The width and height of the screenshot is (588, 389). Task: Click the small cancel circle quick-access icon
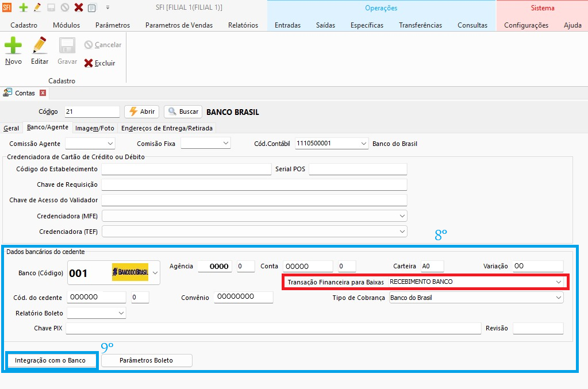pos(65,7)
